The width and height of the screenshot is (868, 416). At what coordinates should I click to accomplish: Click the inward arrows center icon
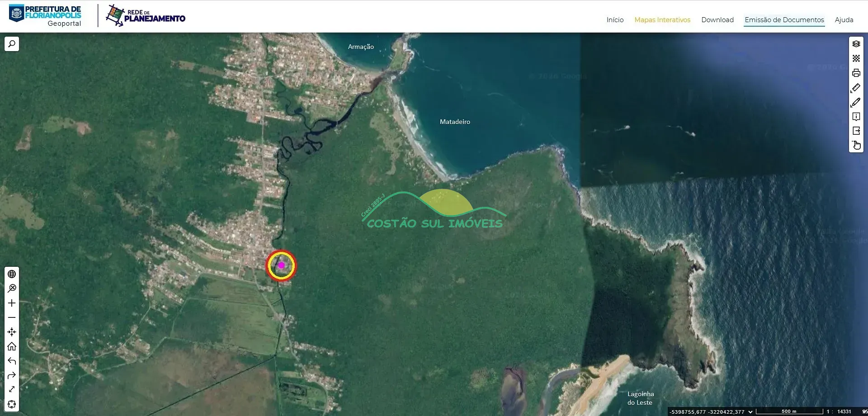pyautogui.click(x=12, y=332)
